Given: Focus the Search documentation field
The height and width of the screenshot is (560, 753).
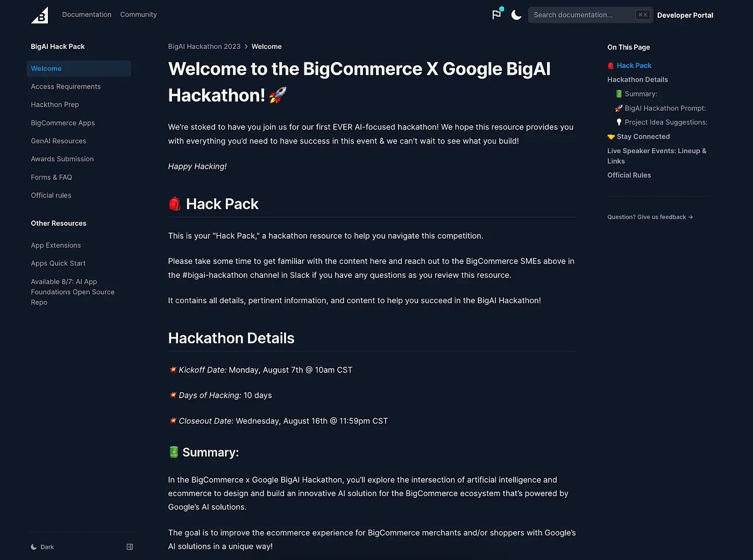Looking at the screenshot, I should pyautogui.click(x=591, y=15).
